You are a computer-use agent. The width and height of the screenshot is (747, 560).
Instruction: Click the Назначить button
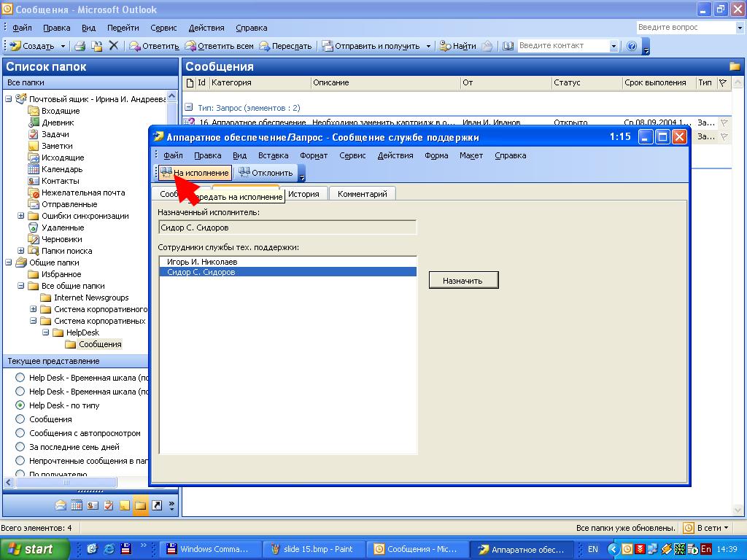coord(463,281)
